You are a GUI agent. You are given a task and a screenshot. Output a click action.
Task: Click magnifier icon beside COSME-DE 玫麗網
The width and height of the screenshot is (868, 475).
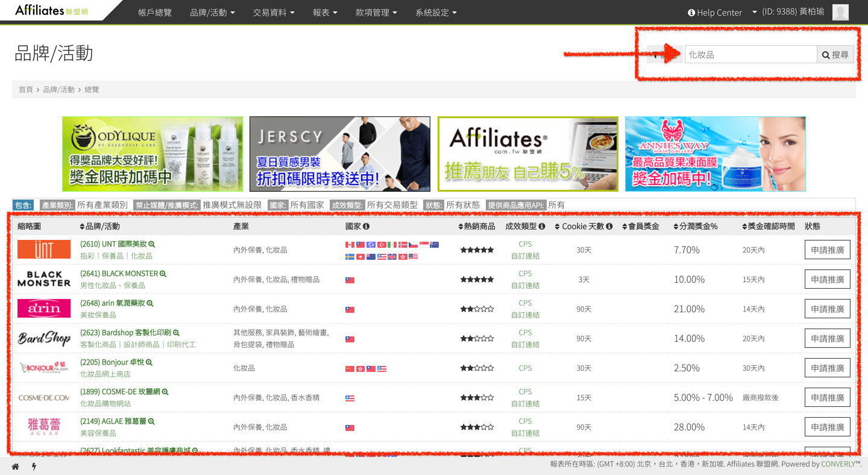click(x=165, y=392)
